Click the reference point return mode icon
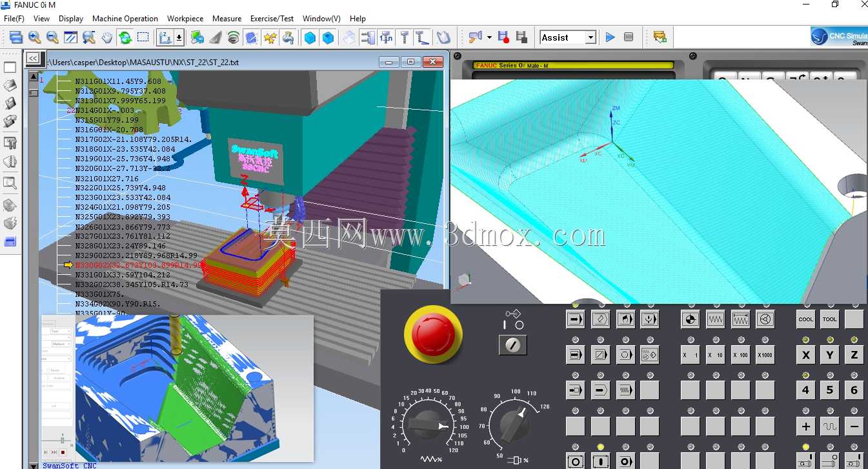Screen dimensions: 868x469 pyautogui.click(x=691, y=319)
